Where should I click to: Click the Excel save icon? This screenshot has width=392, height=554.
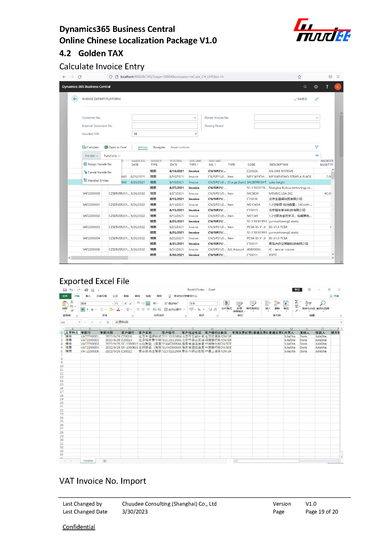[x=65, y=290]
